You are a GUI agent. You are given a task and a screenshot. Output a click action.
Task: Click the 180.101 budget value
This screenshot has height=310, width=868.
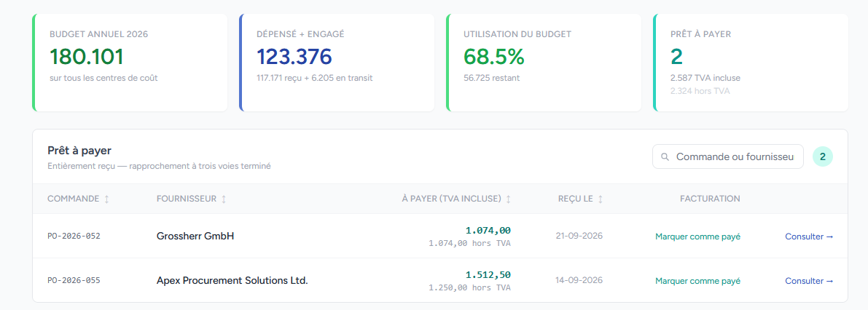86,57
